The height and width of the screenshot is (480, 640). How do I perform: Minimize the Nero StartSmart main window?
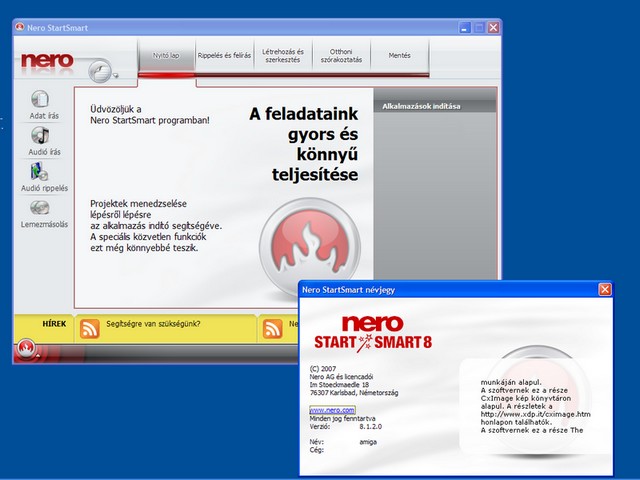464,28
